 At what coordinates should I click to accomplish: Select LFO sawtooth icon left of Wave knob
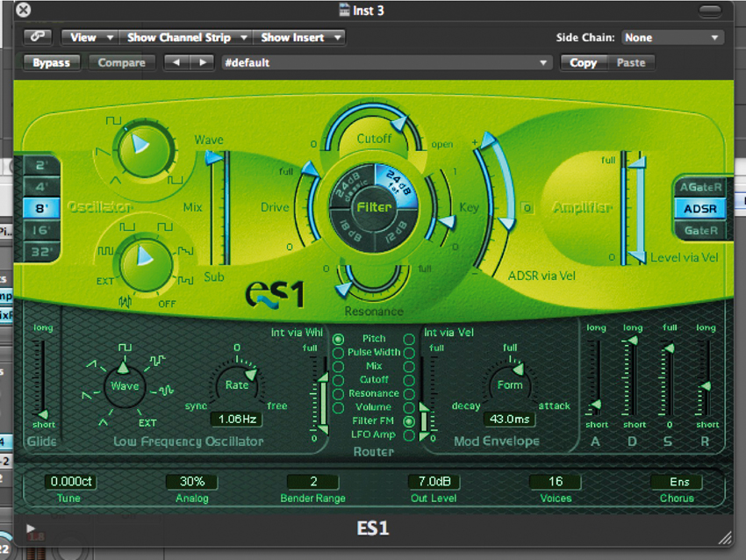[86, 395]
